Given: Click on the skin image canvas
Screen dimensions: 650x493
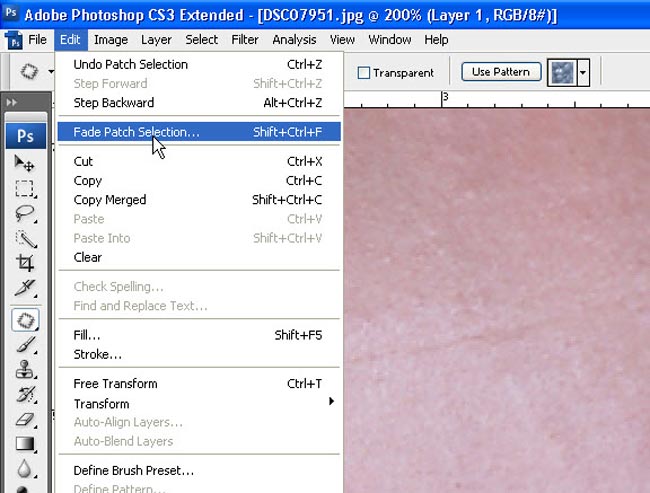Looking at the screenshot, I should point(497,301).
